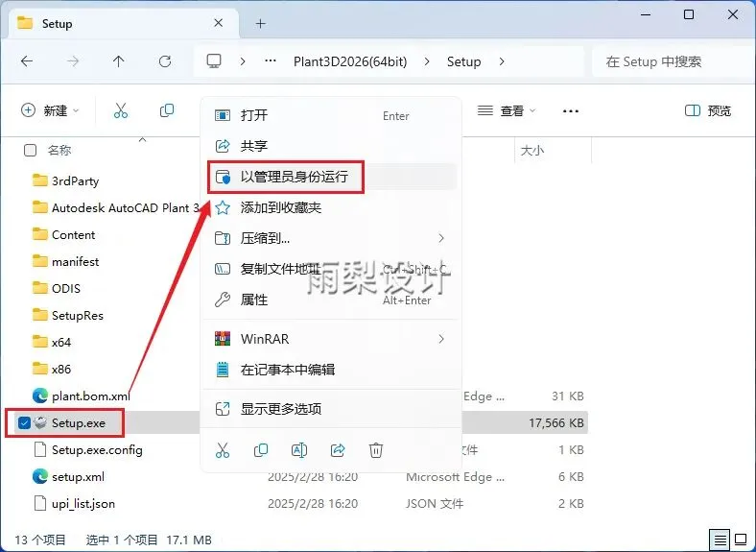
Task: Switch to large icons view in status bar
Action: pyautogui.click(x=741, y=540)
